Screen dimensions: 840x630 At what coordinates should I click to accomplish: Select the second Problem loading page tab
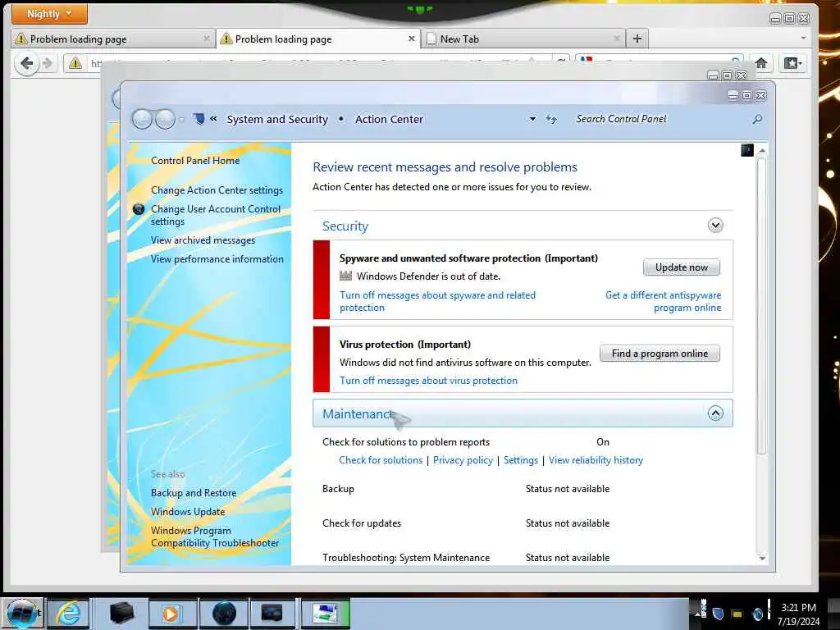pyautogui.click(x=318, y=39)
